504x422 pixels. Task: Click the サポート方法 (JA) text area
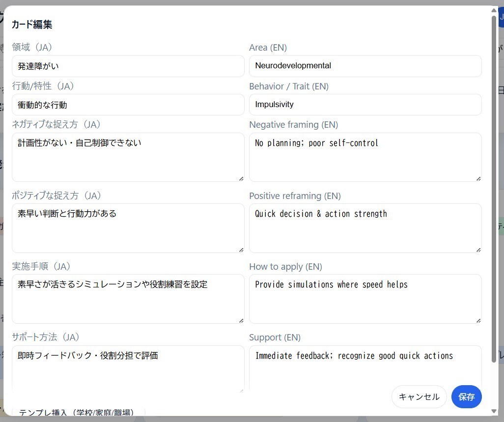128,369
